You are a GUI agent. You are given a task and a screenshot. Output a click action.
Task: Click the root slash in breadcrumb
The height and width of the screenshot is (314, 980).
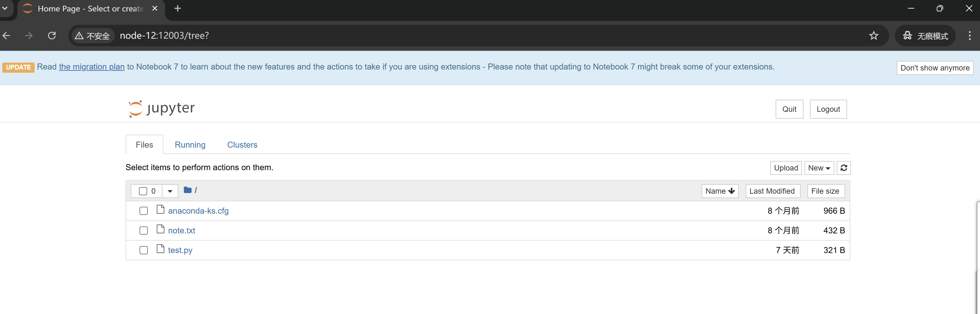(x=195, y=190)
